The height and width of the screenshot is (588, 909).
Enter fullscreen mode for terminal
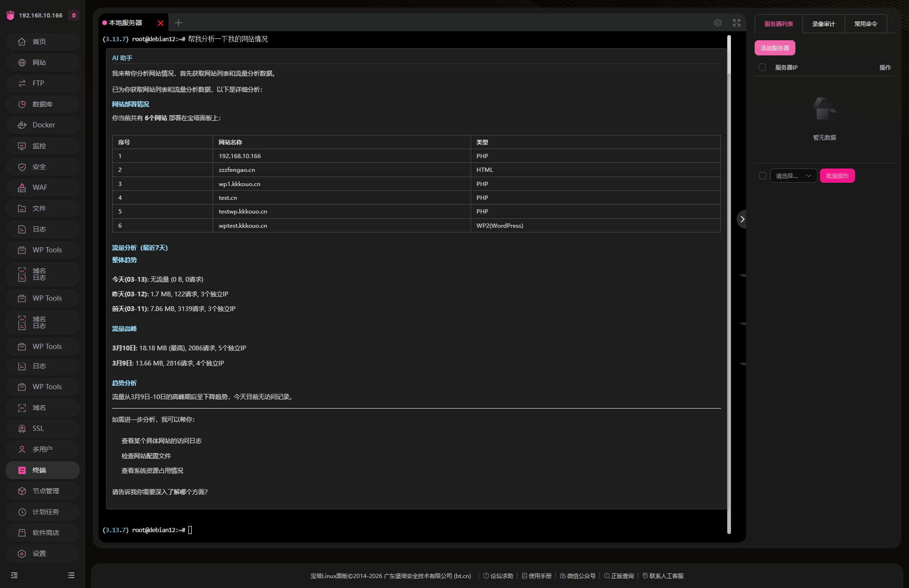(x=737, y=23)
